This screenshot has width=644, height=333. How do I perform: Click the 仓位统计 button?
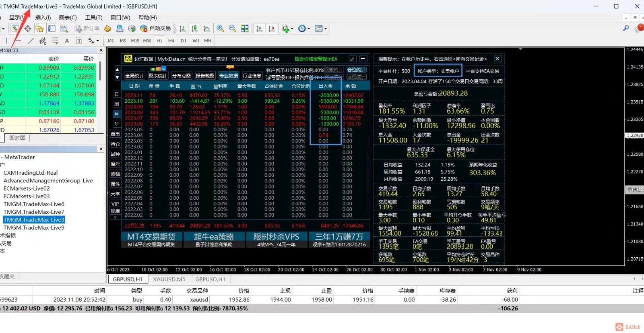pyautogui.click(x=357, y=70)
